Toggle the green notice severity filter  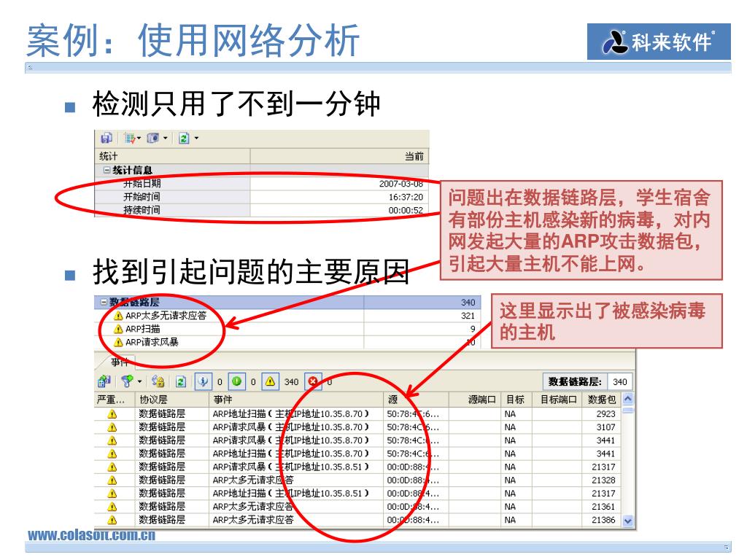(237, 381)
